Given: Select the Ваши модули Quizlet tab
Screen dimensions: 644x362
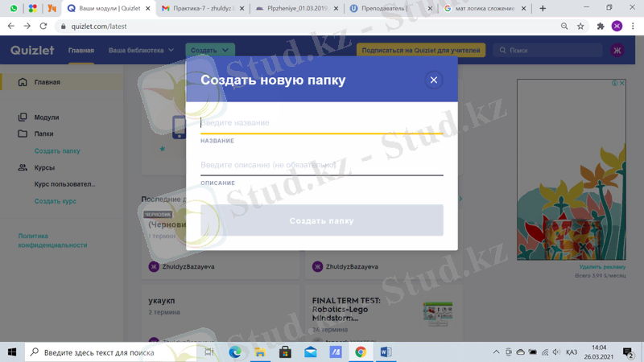Looking at the screenshot, I should coord(109,8).
